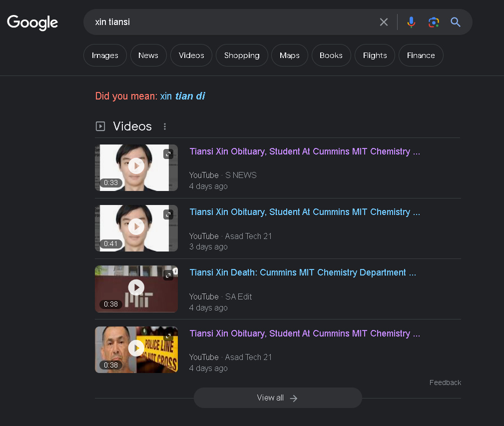Click the Feedback link
Image resolution: width=504 pixels, height=426 pixels.
click(x=445, y=382)
